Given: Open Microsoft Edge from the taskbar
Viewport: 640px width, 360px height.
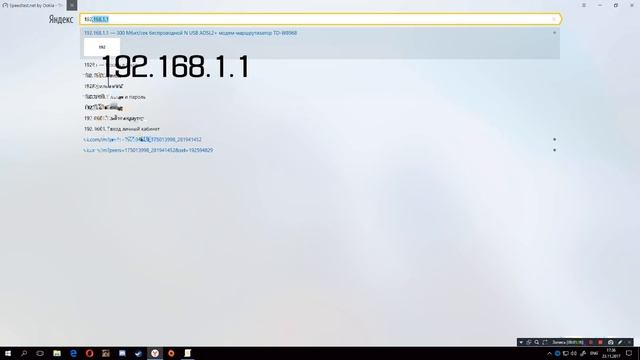Looking at the screenshot, I should (x=73, y=353).
